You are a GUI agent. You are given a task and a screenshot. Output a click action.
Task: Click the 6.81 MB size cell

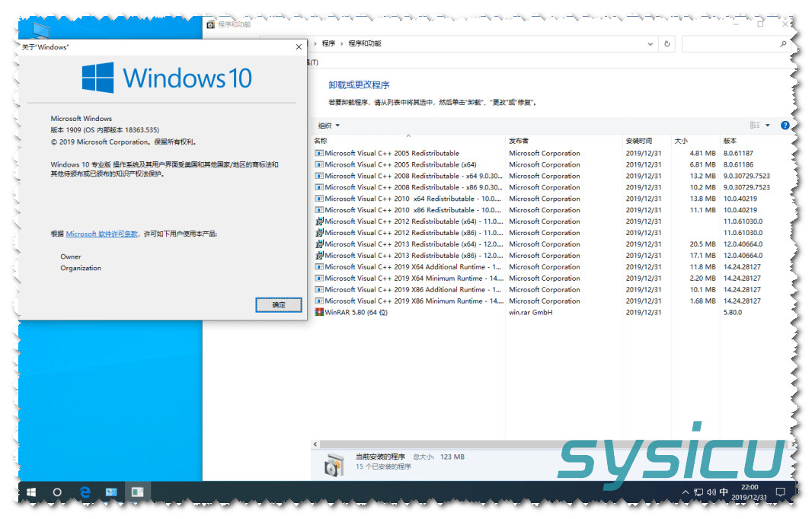coord(702,164)
